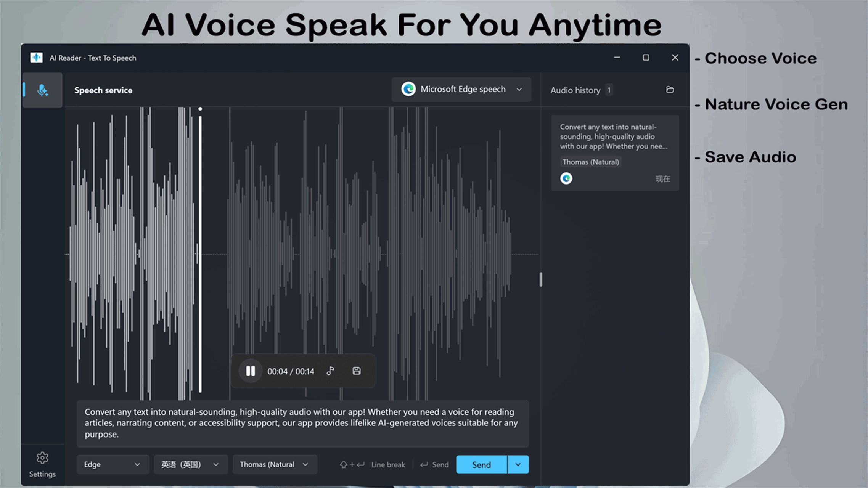Expand the Microsoft Edge speech dropdown
868x488 pixels.
519,90
